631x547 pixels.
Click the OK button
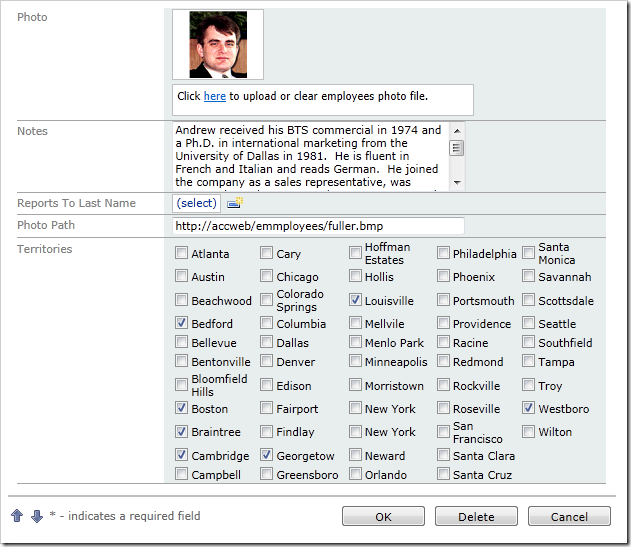[383, 516]
